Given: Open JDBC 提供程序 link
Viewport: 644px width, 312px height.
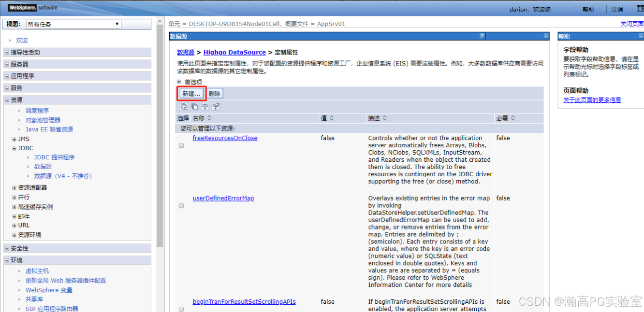Looking at the screenshot, I should tap(54, 157).
